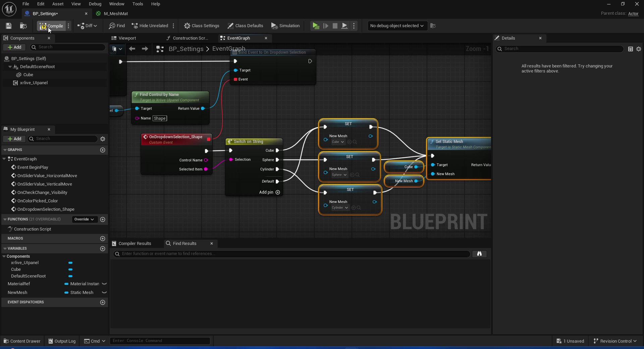The height and width of the screenshot is (349, 644).
Task: Open Class Settings
Action: [202, 26]
